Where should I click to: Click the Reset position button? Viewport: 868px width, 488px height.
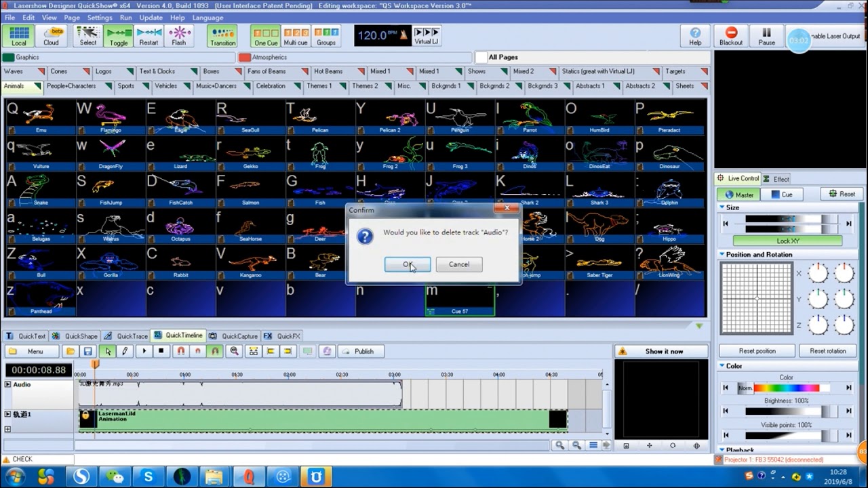pos(757,351)
